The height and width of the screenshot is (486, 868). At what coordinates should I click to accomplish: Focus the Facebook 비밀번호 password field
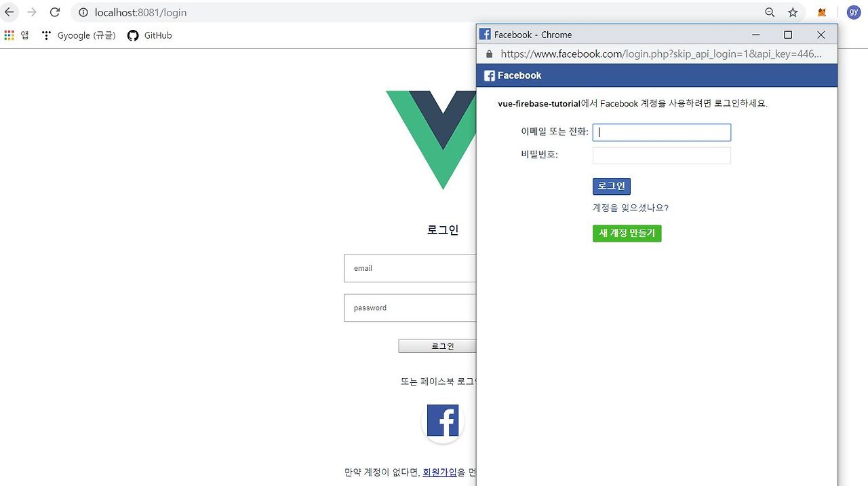point(662,155)
